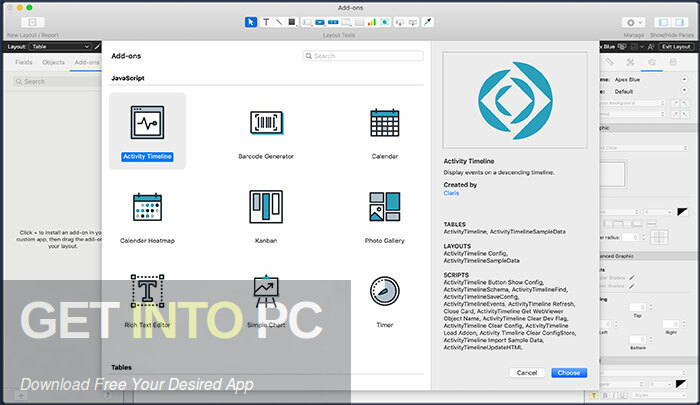Toggle bold text formatting
Image resolution: width=700 pixels, height=405 pixels.
[x=605, y=395]
